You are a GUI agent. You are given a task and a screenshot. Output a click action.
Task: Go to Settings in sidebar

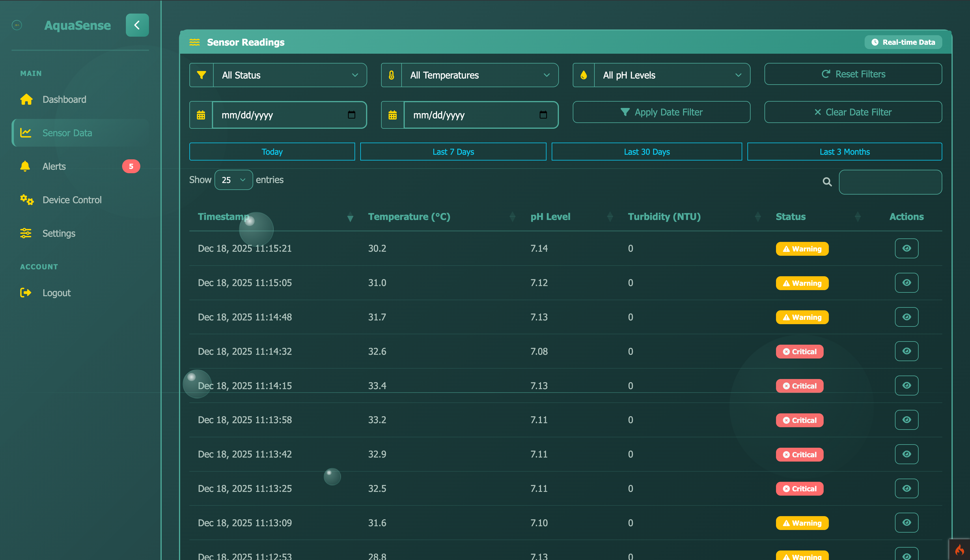coord(59,234)
